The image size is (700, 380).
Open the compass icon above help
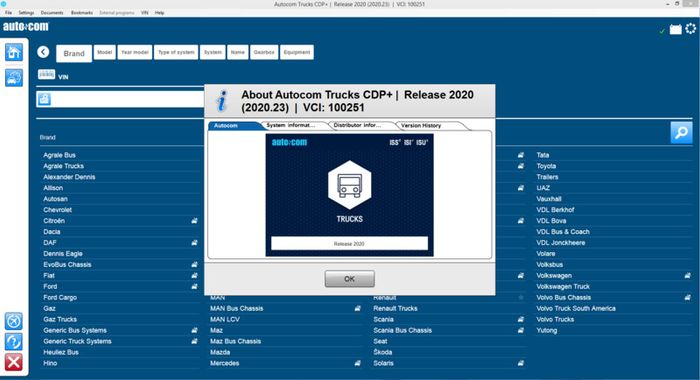coord(14,321)
